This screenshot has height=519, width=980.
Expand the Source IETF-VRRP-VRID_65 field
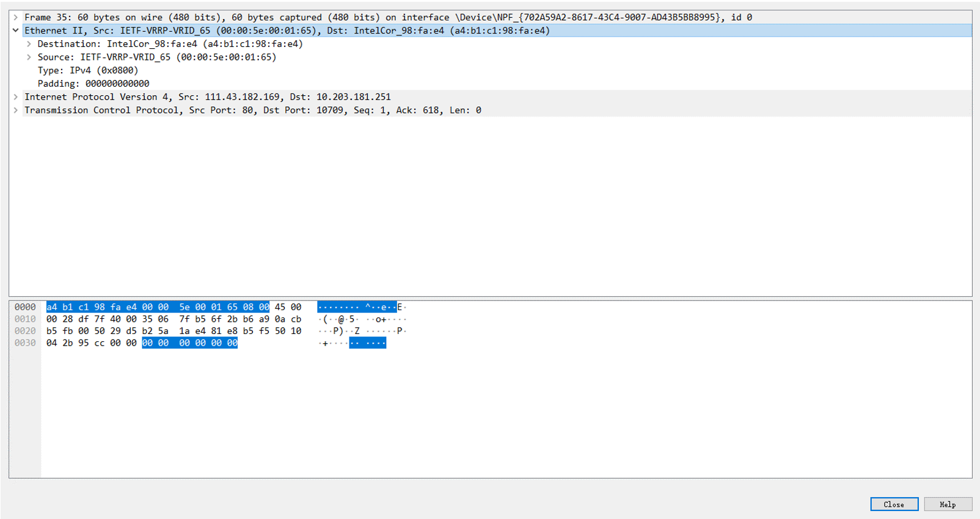[29, 57]
